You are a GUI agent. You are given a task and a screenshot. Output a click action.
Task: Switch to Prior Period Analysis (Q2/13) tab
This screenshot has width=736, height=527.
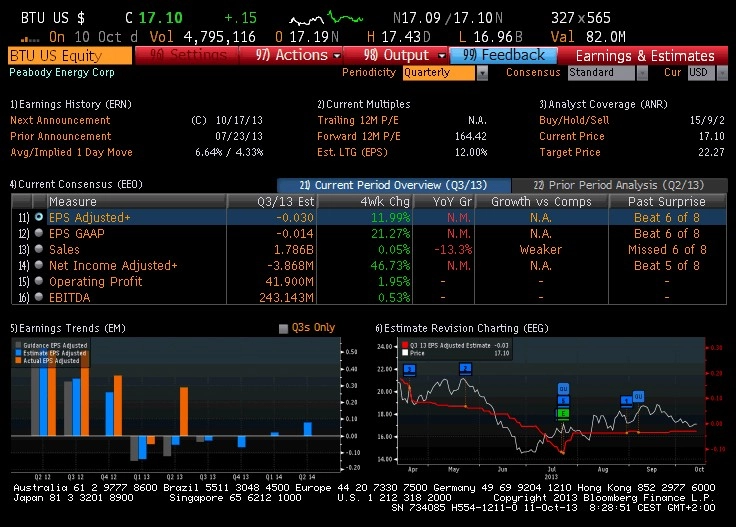point(619,185)
